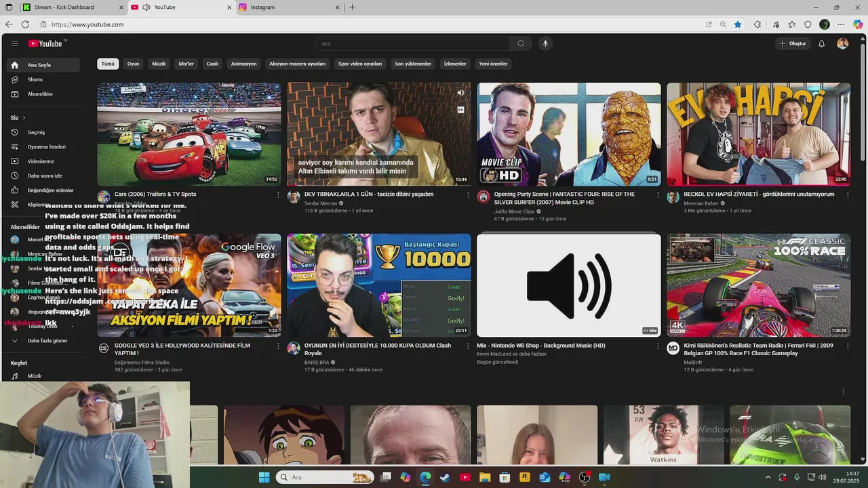868x488 pixels.
Task: Click the YouTube search magnifier button
Action: [521, 43]
